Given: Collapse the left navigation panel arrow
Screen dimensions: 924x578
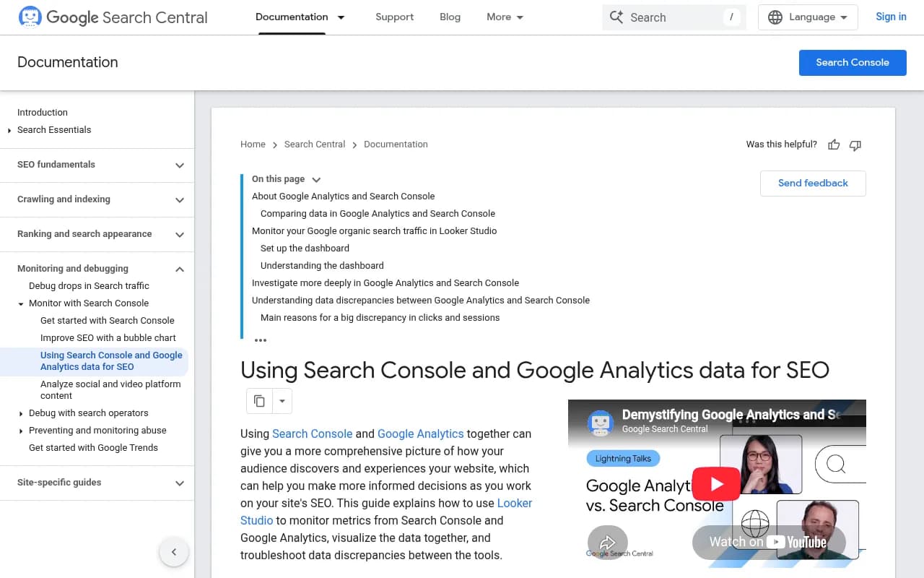Looking at the screenshot, I should pos(174,552).
